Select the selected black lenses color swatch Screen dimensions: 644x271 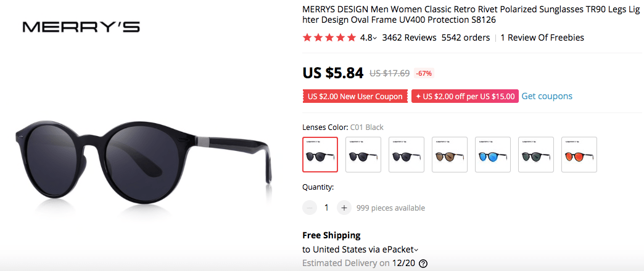point(320,155)
